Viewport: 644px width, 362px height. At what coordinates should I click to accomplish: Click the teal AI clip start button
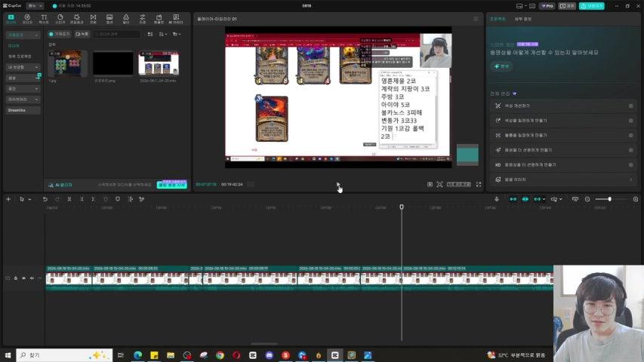point(172,185)
